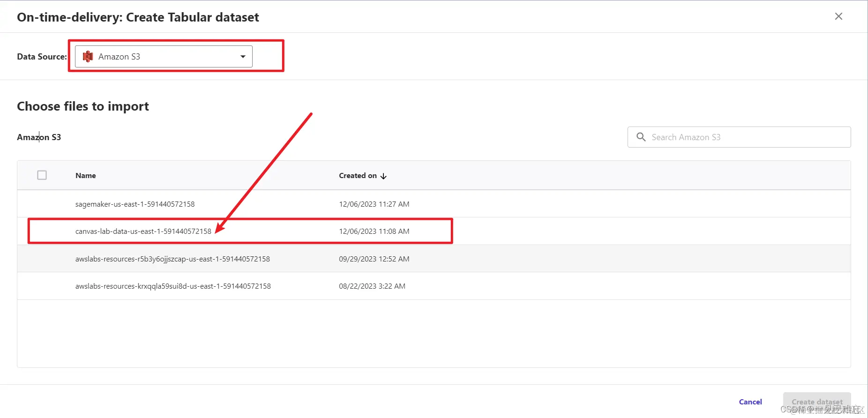This screenshot has height=418, width=868.
Task: Open bucket awslabs-resources-krxqqla59sui8d-us-east-1-591440572158
Action: tap(173, 286)
